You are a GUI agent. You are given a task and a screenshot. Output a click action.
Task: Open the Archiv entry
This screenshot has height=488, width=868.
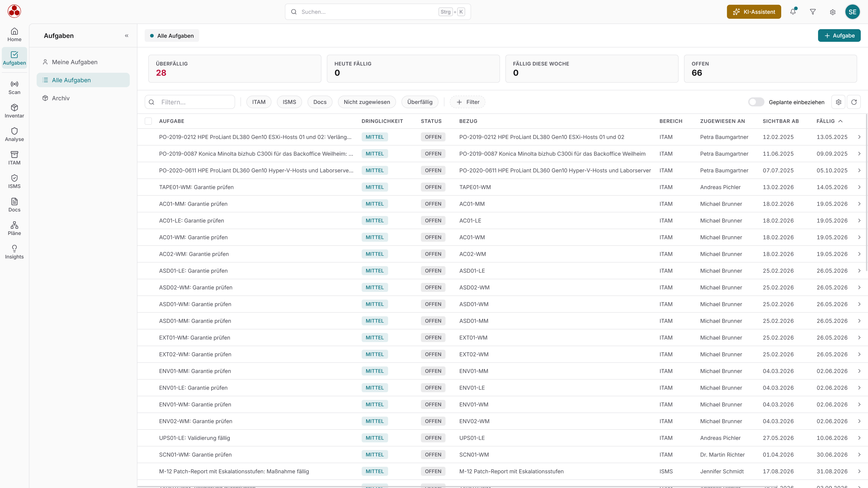coord(83,98)
